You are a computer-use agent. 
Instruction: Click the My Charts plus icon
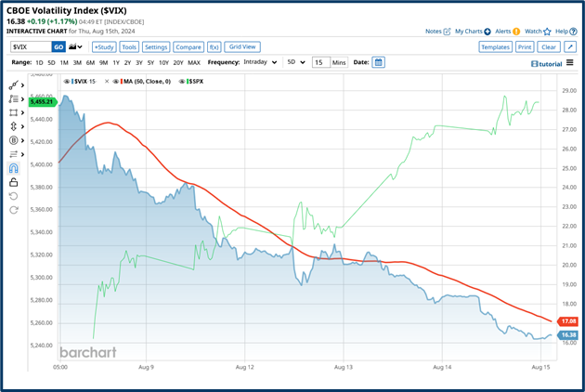pyautogui.click(x=487, y=32)
